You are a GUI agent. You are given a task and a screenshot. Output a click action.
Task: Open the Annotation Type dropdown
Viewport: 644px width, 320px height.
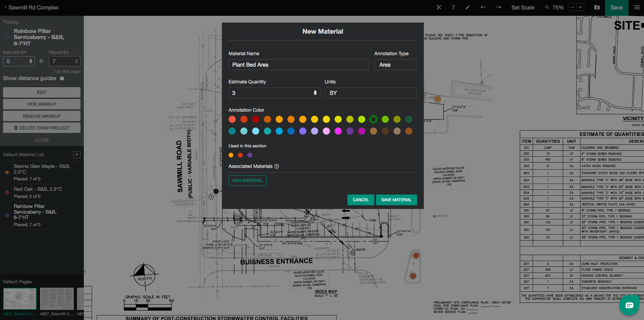click(x=396, y=65)
